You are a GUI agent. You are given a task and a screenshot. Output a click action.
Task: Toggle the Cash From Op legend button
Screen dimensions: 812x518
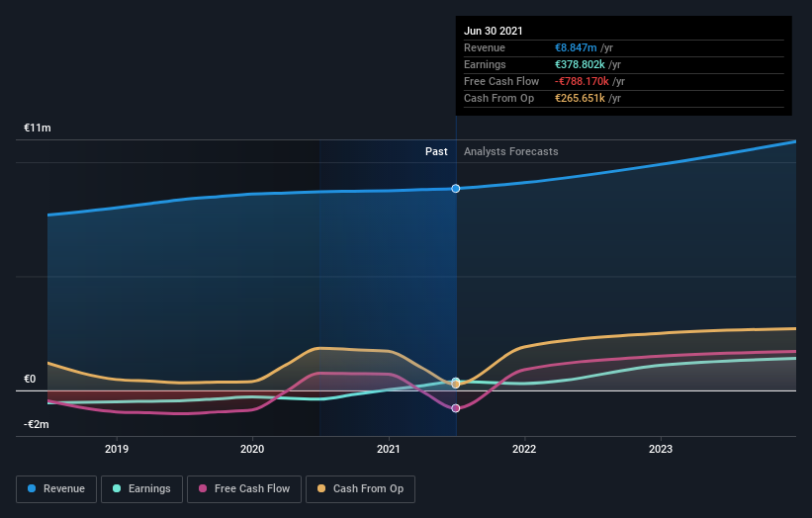click(x=360, y=489)
